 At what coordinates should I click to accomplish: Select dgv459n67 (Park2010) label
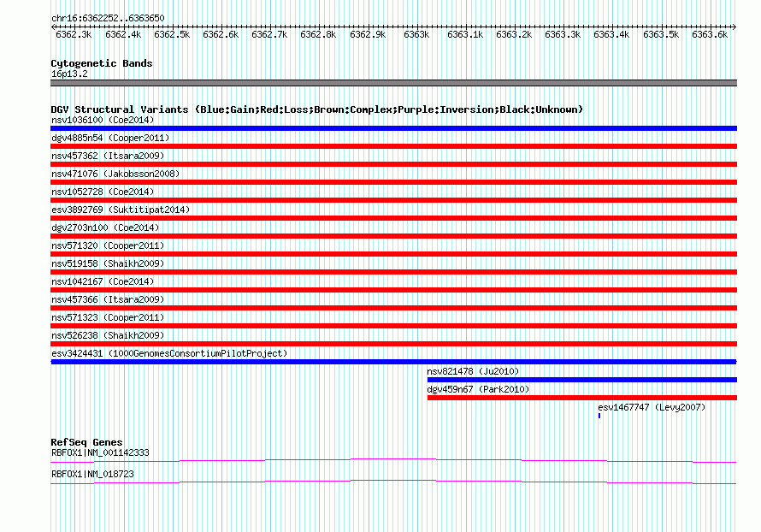[478, 389]
